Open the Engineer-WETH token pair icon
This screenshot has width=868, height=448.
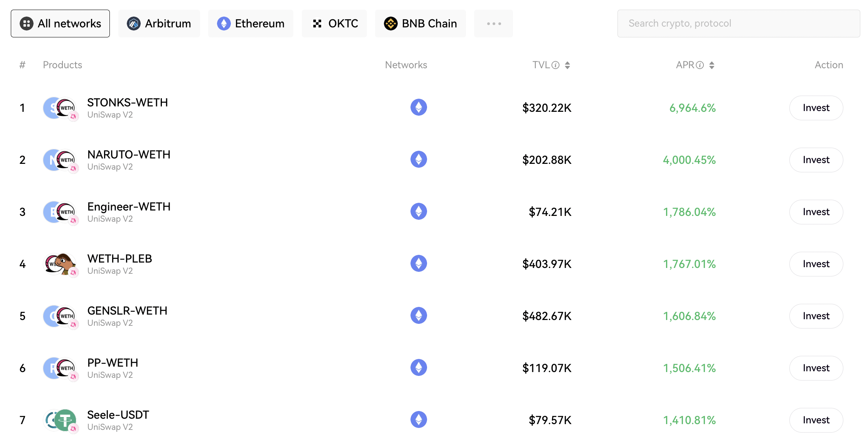[x=61, y=213]
